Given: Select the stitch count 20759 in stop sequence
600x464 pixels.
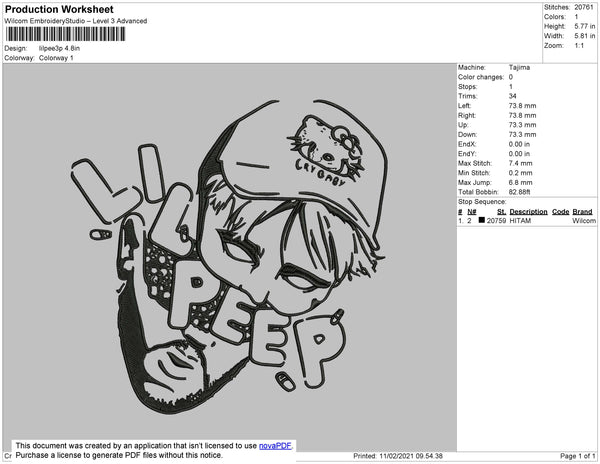Looking at the screenshot, I should pyautogui.click(x=496, y=221).
